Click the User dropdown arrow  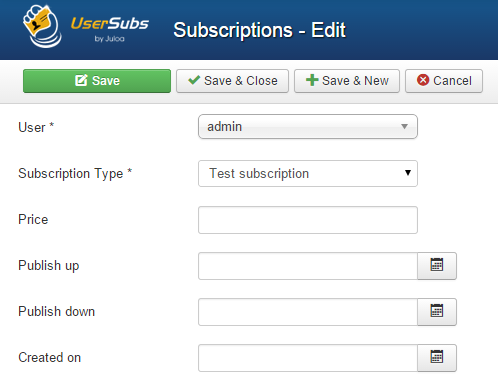coord(404,127)
